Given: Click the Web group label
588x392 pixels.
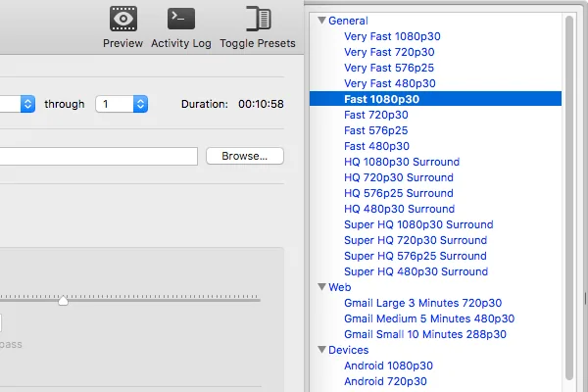Looking at the screenshot, I should 340,287.
